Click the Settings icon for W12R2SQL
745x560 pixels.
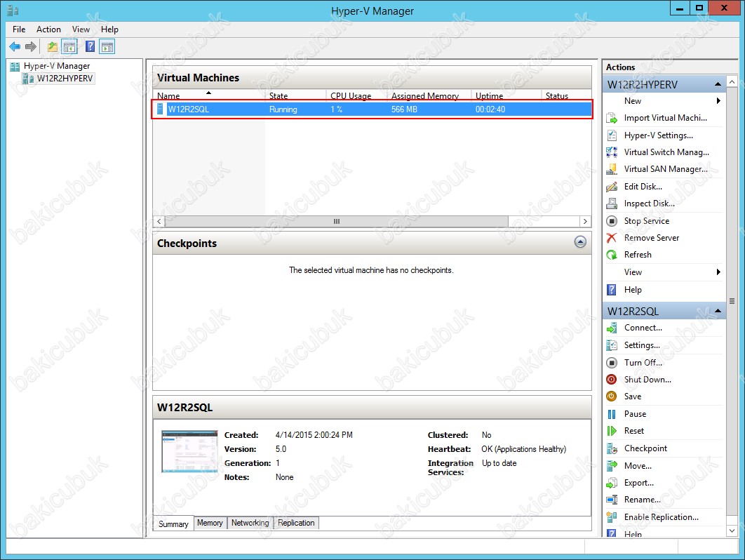point(612,345)
